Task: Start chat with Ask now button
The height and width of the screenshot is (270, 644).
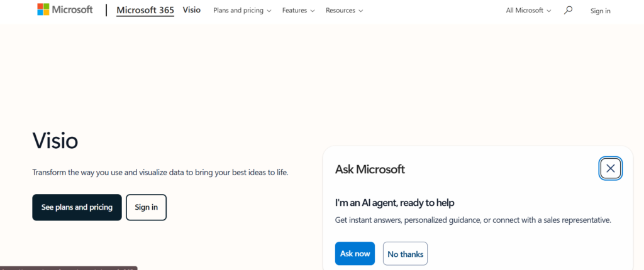Action: point(355,254)
